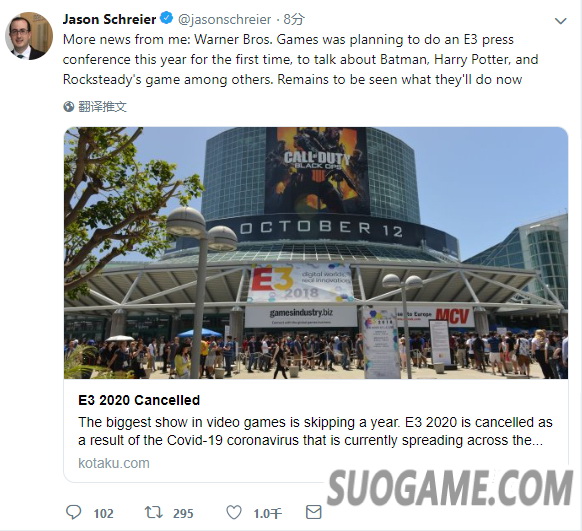Click the 翻译推文 translate tweet link
Image resolution: width=582 pixels, height=531 pixels.
(102, 107)
